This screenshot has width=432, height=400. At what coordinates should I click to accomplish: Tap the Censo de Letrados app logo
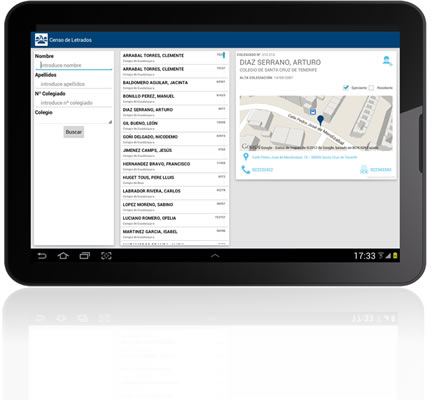(41, 40)
